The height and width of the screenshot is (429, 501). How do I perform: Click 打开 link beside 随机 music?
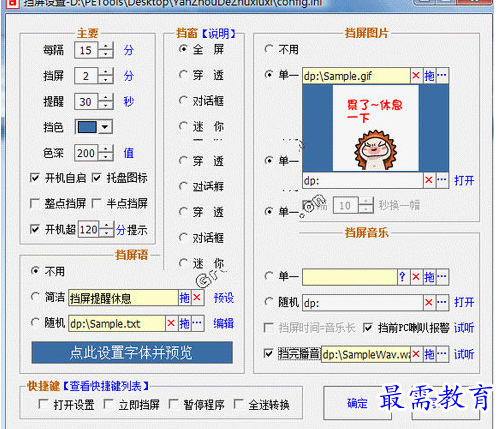coord(464,302)
